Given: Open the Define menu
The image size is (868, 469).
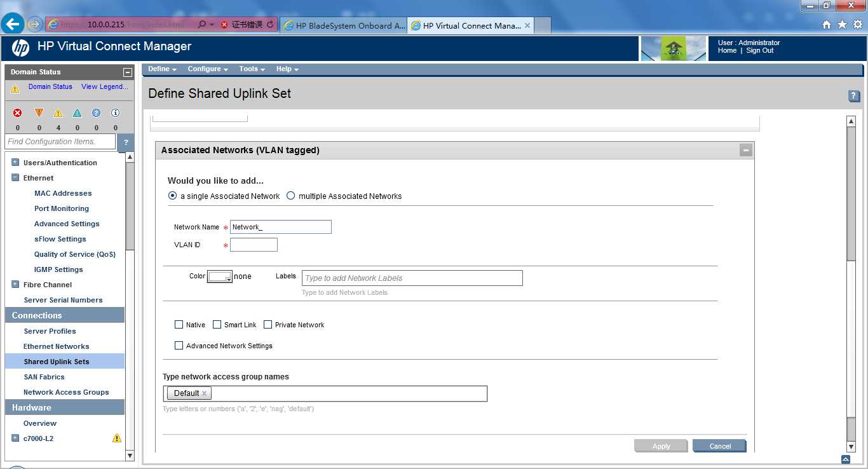Looking at the screenshot, I should 162,69.
